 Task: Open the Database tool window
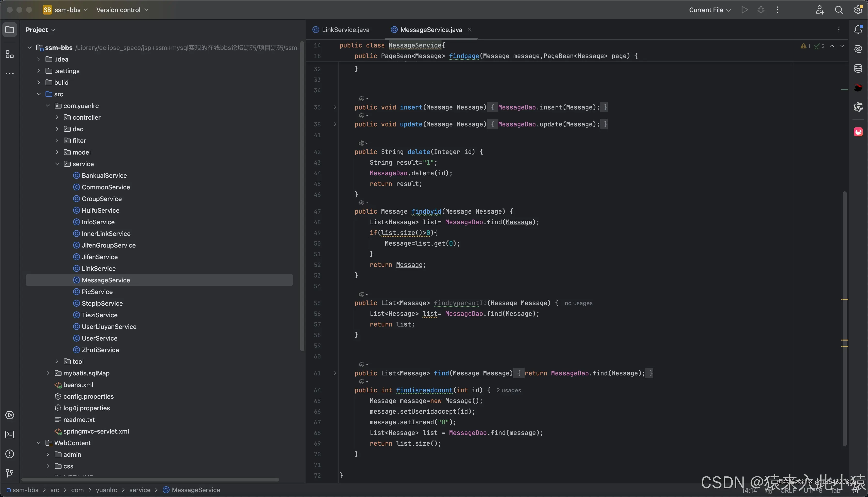coord(858,68)
